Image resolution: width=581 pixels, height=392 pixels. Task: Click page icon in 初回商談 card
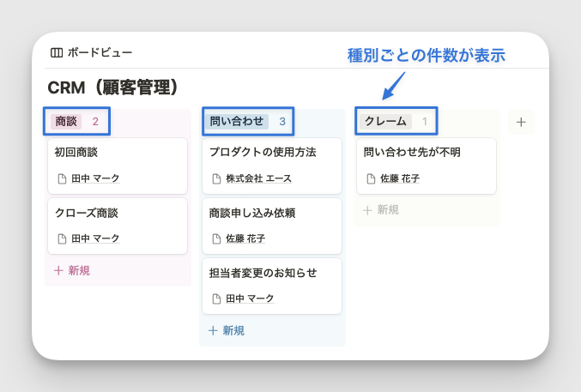[x=62, y=179]
